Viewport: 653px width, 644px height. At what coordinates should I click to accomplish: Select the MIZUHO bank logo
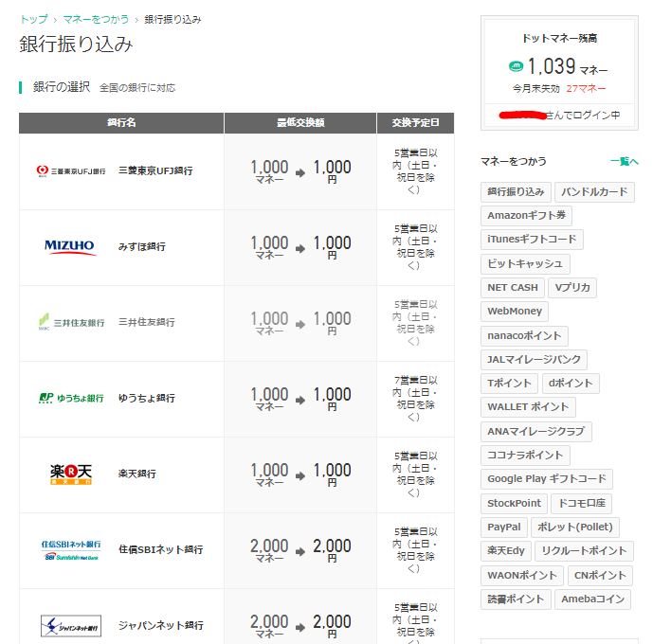[x=71, y=247]
